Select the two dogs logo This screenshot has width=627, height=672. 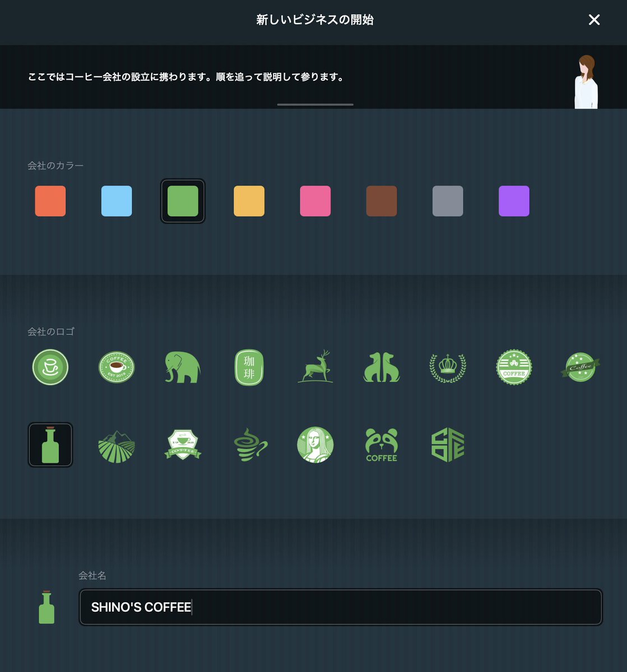[x=382, y=367]
